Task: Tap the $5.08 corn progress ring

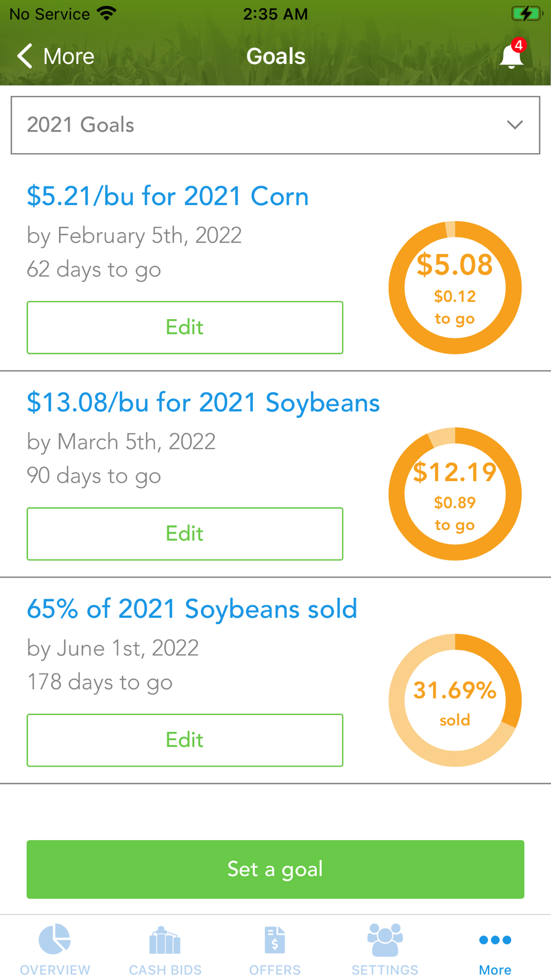Action: point(455,287)
